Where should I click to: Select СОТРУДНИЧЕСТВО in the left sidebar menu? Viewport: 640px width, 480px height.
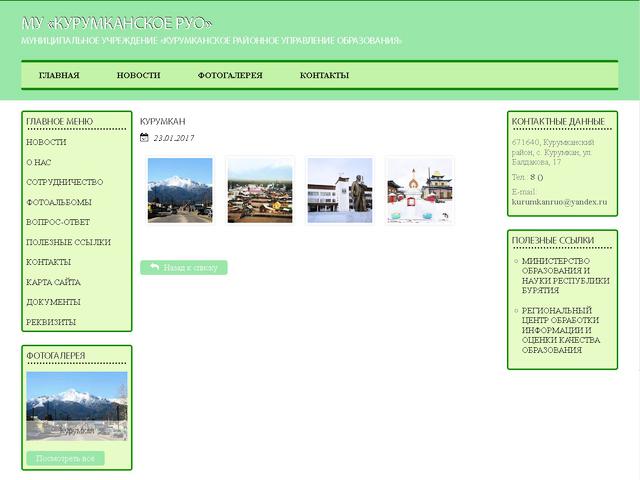pyautogui.click(x=65, y=182)
